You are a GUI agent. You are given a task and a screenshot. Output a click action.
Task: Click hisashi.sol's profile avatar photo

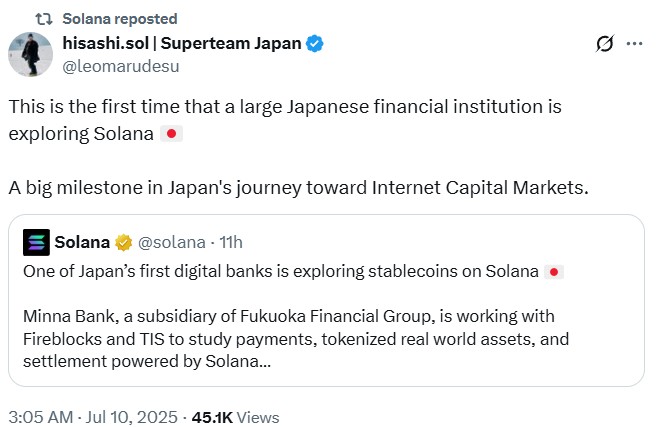click(x=29, y=54)
